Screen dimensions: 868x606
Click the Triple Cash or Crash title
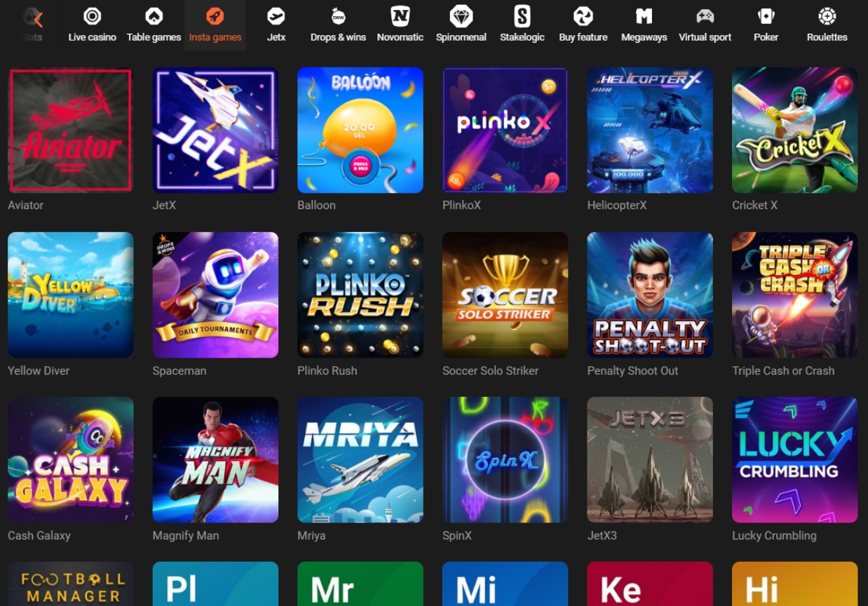click(783, 370)
